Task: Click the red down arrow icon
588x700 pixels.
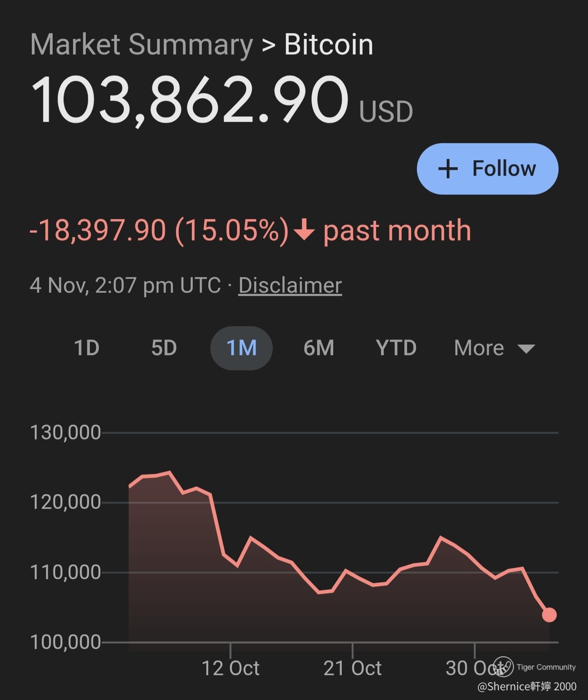Action: pyautogui.click(x=304, y=230)
